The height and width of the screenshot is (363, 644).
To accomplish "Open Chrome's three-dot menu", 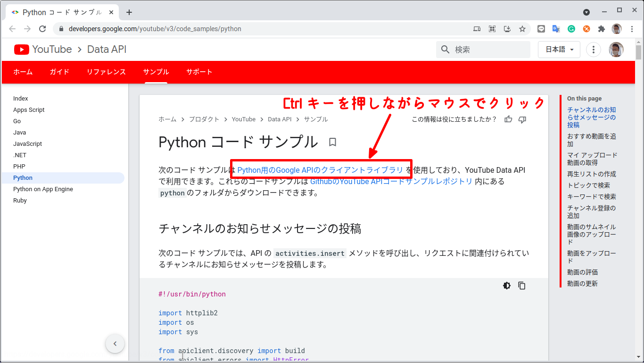I will (632, 29).
